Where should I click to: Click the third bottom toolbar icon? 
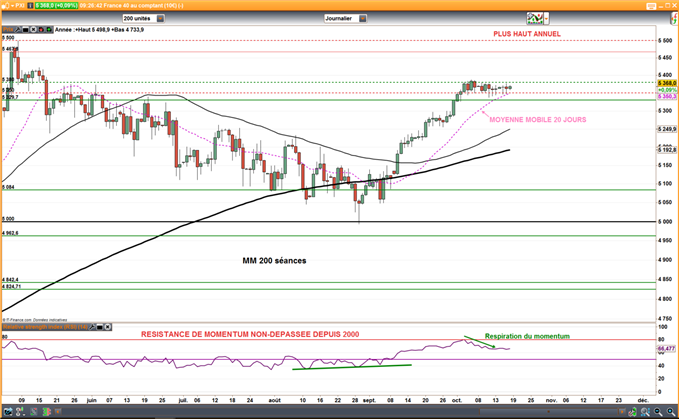[34, 411]
